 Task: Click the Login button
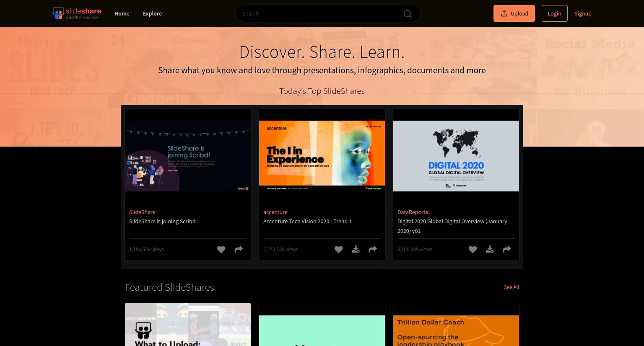pyautogui.click(x=554, y=13)
